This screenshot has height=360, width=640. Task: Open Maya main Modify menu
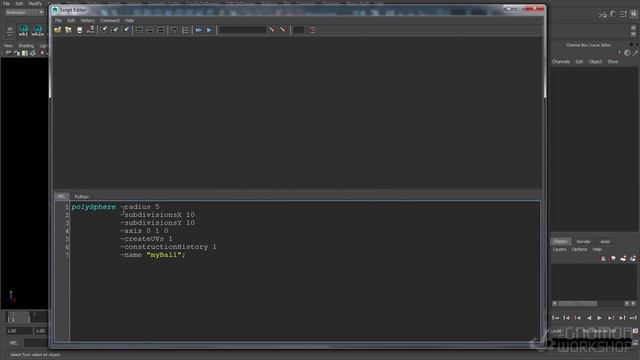(35, 3)
